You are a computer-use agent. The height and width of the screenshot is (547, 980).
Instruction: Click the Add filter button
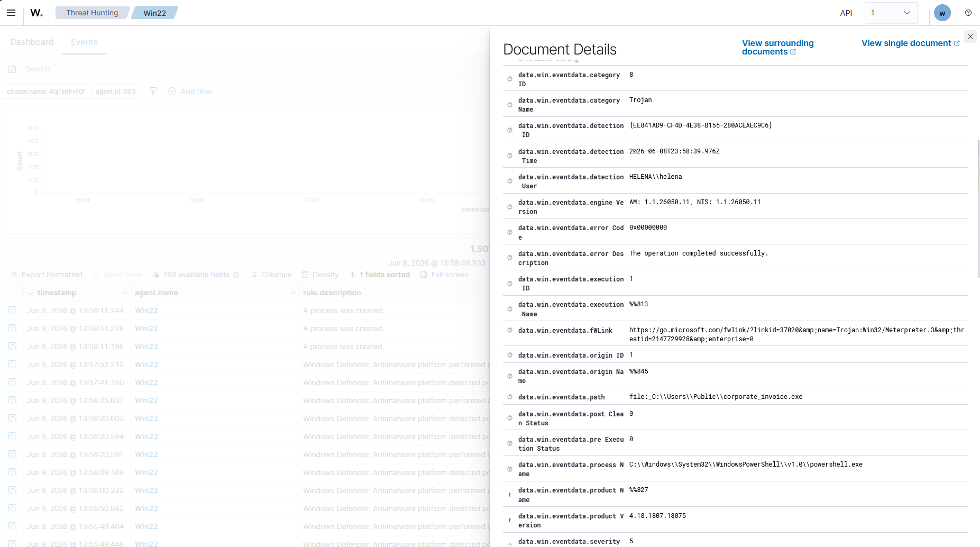point(190,92)
